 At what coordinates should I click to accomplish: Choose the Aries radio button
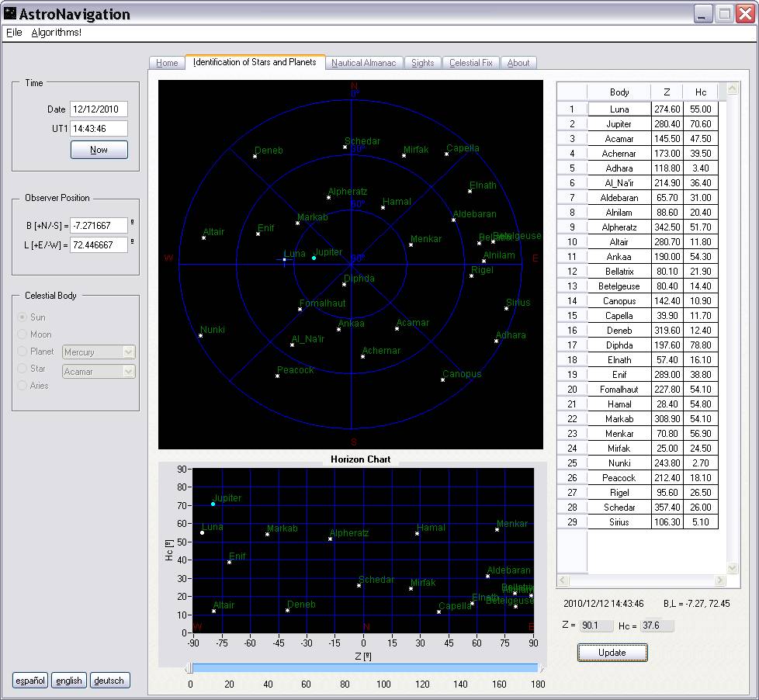(x=22, y=386)
